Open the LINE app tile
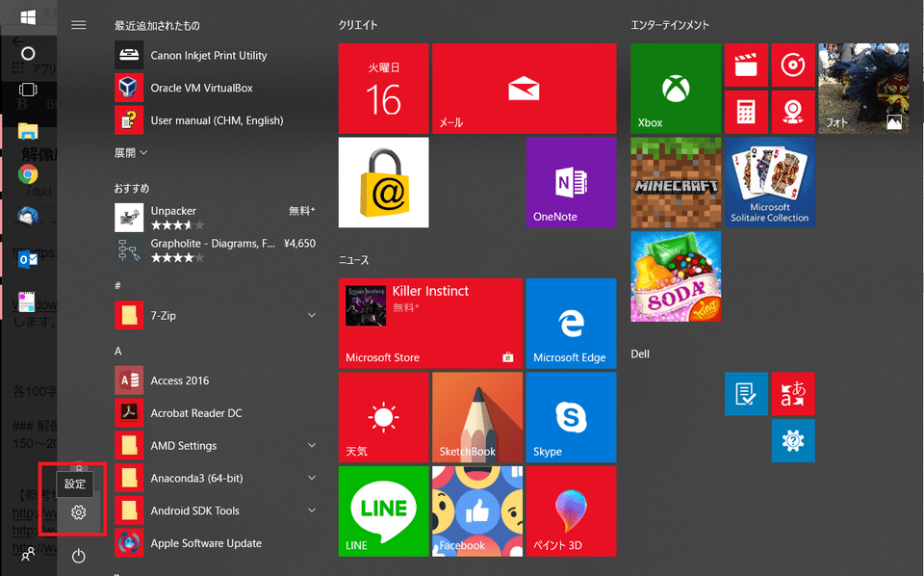The width and height of the screenshot is (924, 576). pyautogui.click(x=383, y=511)
